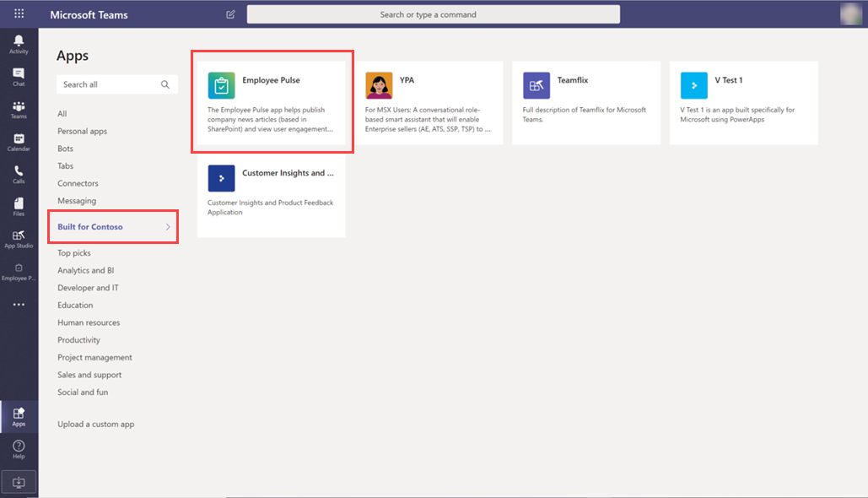Focus the Search or type a command box

click(x=434, y=14)
